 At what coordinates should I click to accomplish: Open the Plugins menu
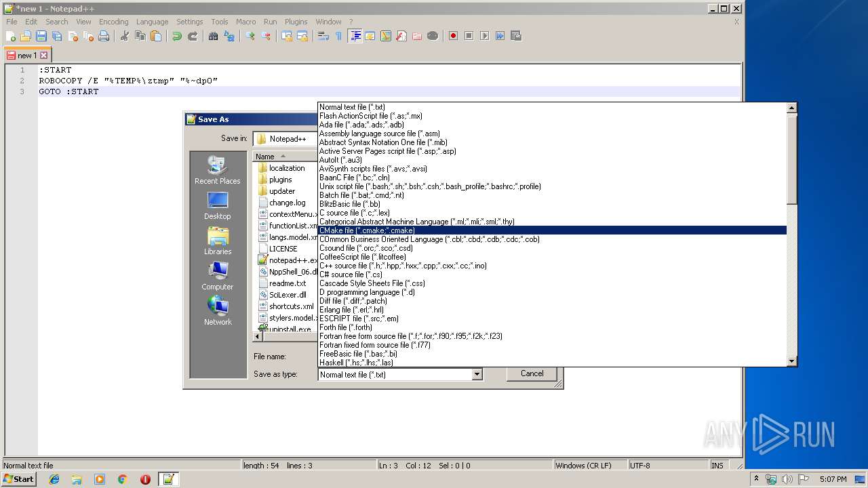[296, 22]
